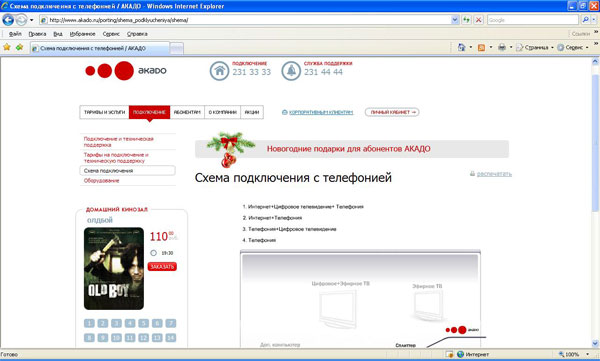Click the address bar URL field
Viewport: 600px width, 361px height.
pyautogui.click(x=245, y=20)
